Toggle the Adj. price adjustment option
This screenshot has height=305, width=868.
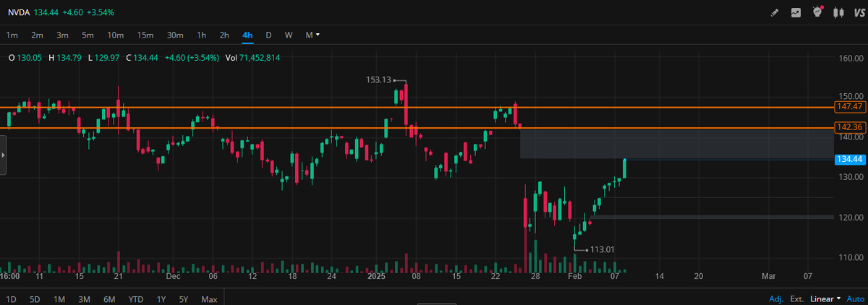pos(776,298)
